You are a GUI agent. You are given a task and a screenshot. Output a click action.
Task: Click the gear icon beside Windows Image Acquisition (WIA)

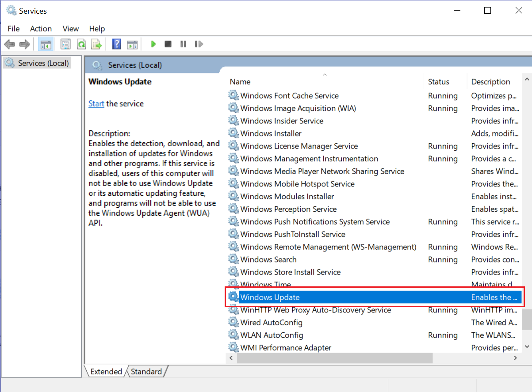(x=233, y=108)
